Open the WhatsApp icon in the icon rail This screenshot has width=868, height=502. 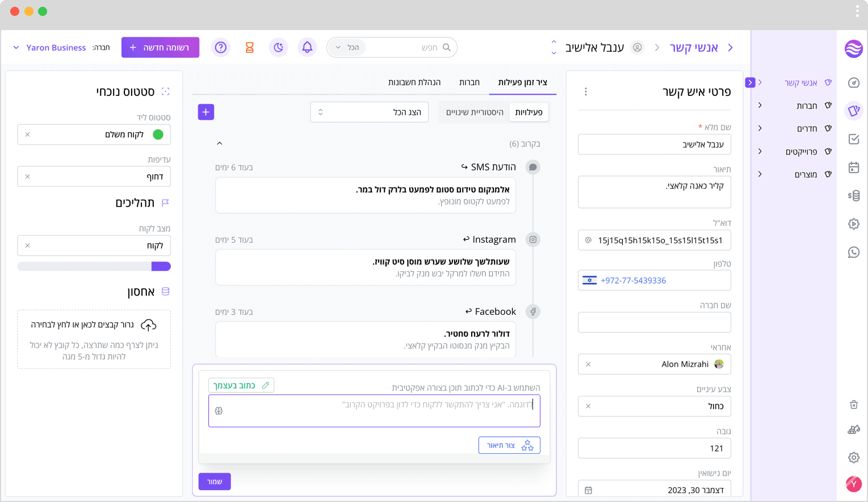pos(854,252)
